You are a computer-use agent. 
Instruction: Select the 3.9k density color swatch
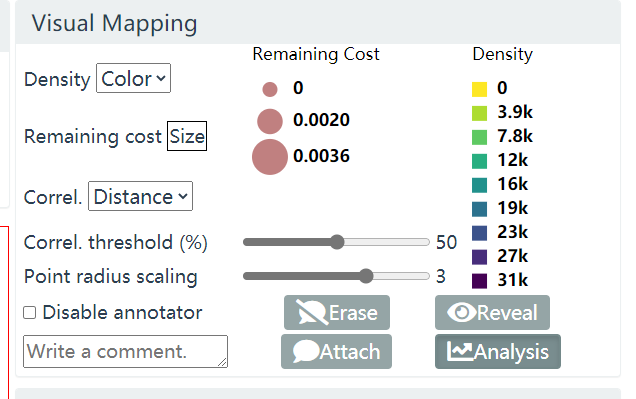point(479,113)
